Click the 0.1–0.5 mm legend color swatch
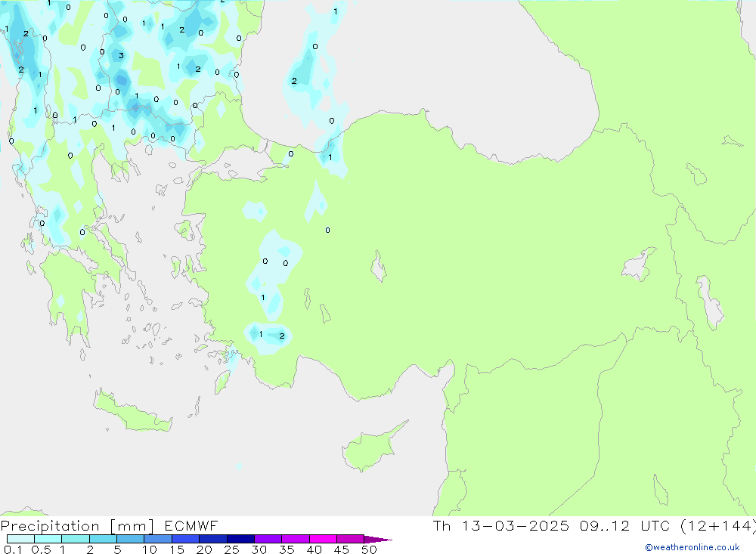The image size is (756, 554). pyautogui.click(x=20, y=539)
